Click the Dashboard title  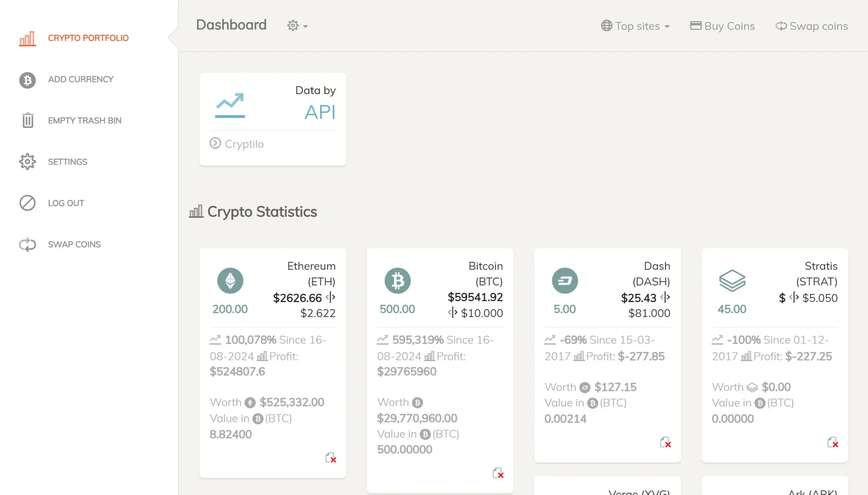click(231, 25)
